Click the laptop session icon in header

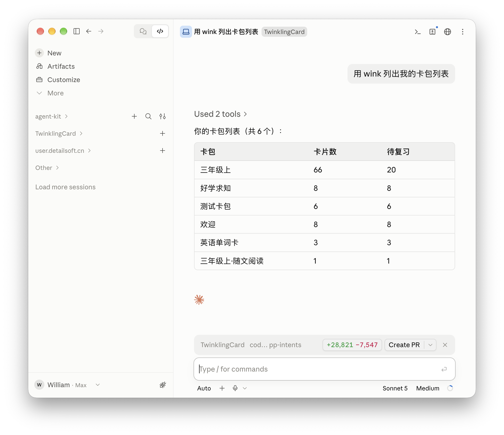pos(186,32)
